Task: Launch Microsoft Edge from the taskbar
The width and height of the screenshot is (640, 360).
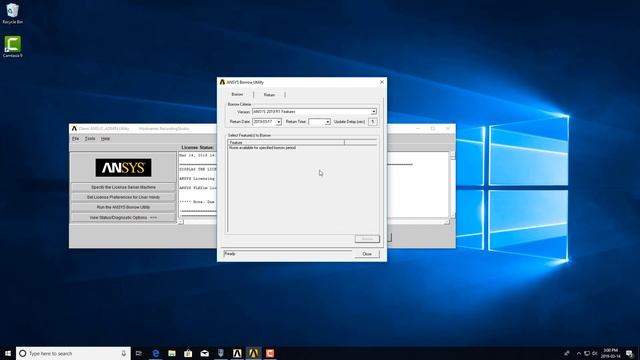Action: pyautogui.click(x=156, y=353)
